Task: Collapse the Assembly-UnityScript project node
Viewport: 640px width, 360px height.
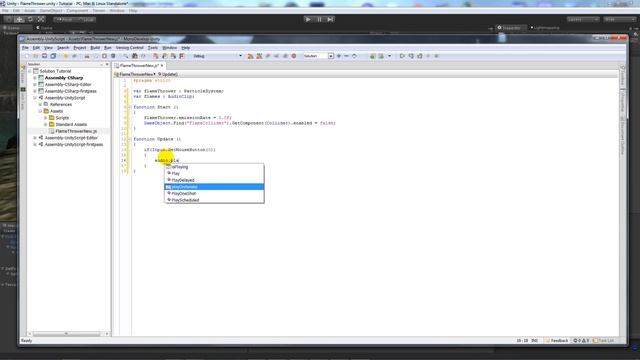Action: [x=35, y=98]
